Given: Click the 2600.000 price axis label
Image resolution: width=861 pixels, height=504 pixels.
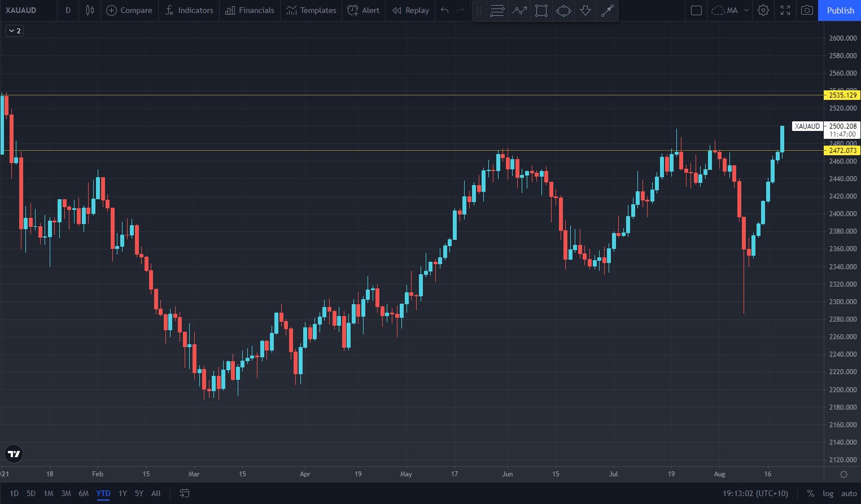Looking at the screenshot, I should [x=843, y=38].
